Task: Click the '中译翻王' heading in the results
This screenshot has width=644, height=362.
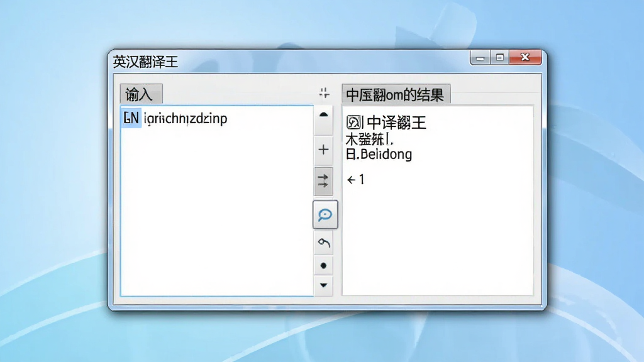Action: pos(396,123)
